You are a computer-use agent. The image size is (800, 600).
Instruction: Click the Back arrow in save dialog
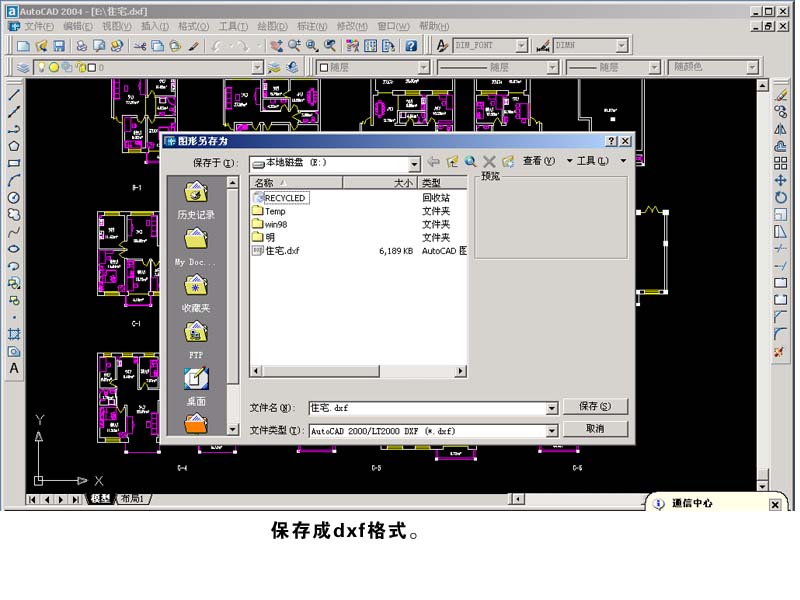(x=434, y=162)
